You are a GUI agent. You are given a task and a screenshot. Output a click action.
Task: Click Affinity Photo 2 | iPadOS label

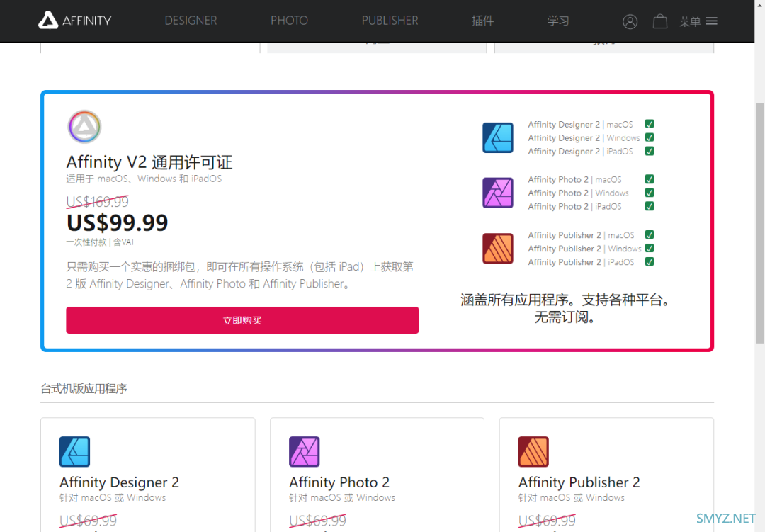coord(574,207)
